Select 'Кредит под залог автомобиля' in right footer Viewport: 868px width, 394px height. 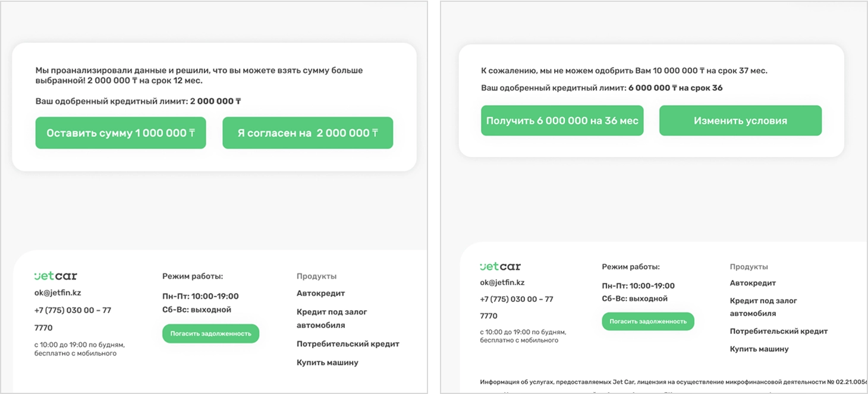(763, 307)
